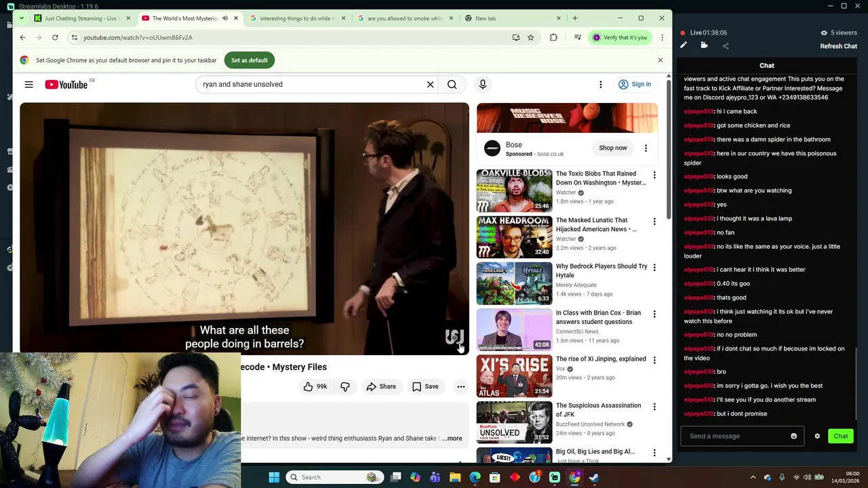Start voice search with the microphone

click(x=482, y=84)
